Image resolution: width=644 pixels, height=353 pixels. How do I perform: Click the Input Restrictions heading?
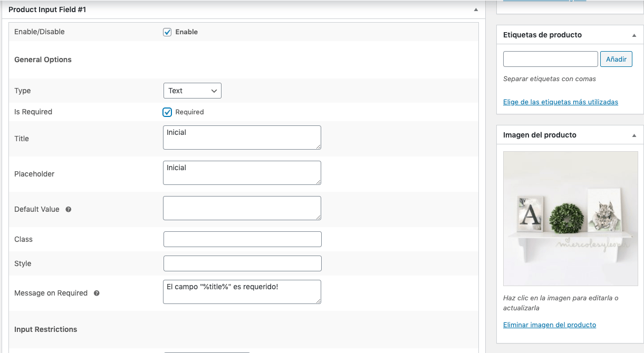46,329
